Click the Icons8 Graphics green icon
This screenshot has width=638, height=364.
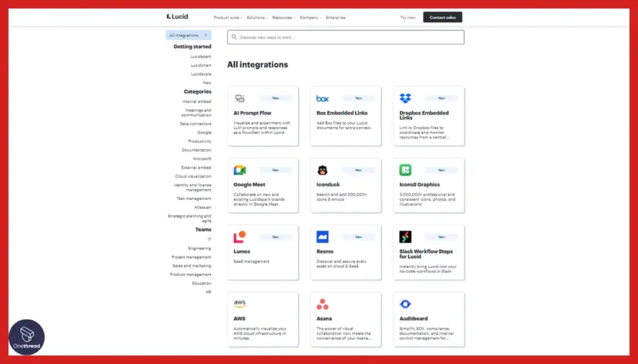(405, 170)
